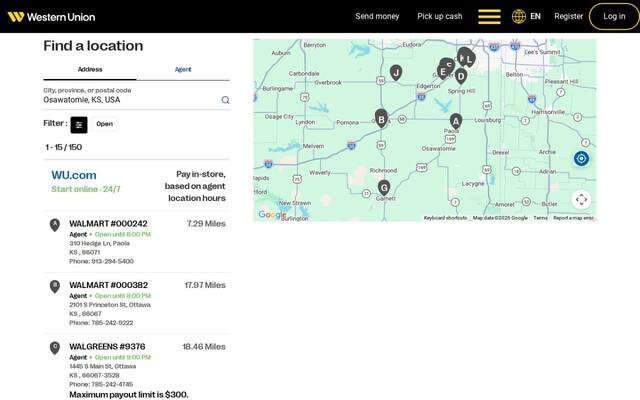Select map marker J on map
This screenshot has width=640, height=400.
[396, 73]
